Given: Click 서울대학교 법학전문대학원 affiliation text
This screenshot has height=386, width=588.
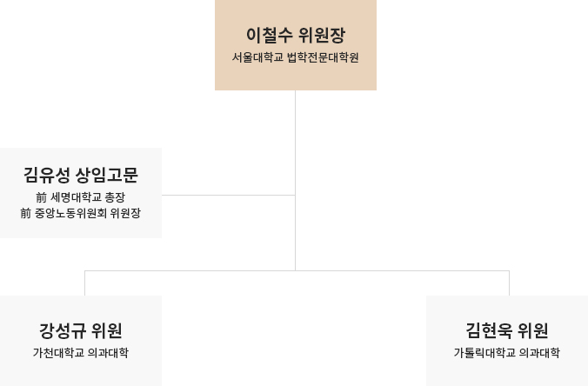Looking at the screenshot, I should point(296,57).
